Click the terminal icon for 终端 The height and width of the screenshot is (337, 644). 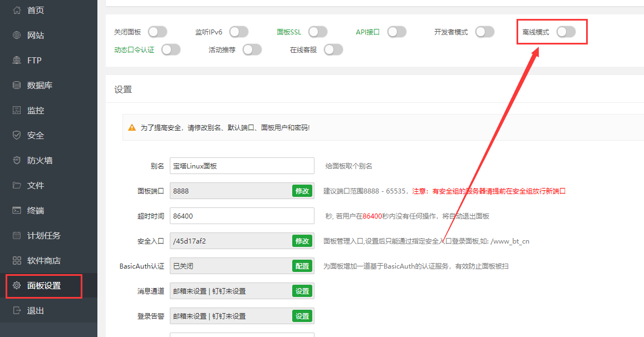(17, 210)
